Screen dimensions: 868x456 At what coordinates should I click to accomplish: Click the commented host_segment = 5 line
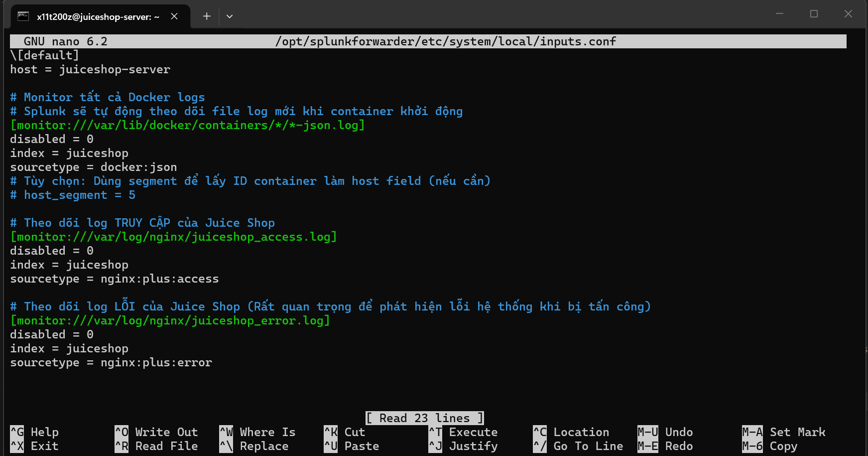coord(73,195)
